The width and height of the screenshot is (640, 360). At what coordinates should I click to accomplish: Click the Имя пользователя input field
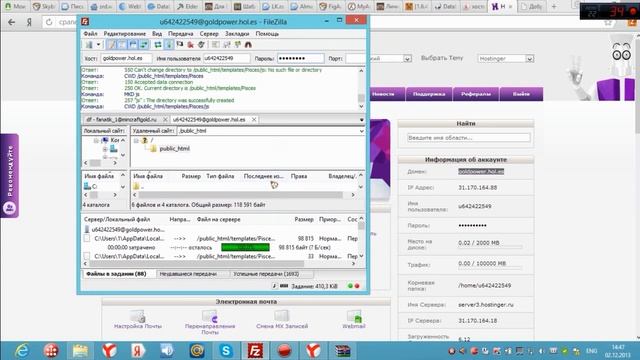[227, 58]
